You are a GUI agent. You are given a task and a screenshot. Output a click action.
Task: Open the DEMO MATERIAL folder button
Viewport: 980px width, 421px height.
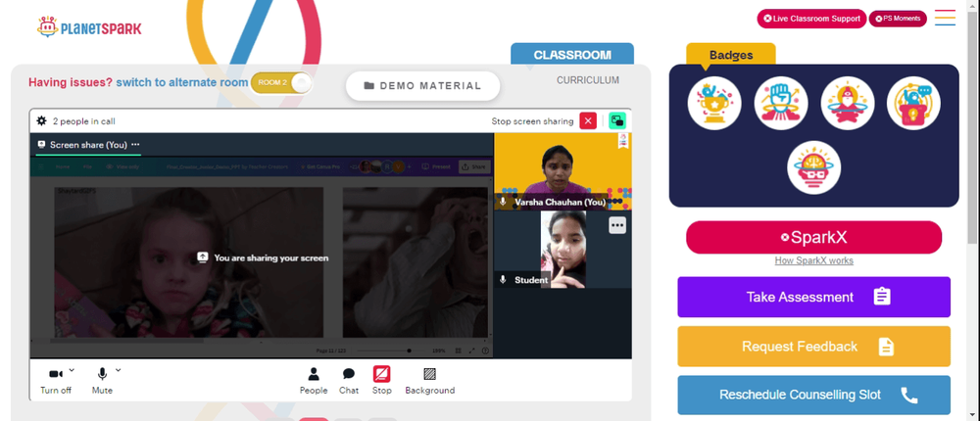point(423,85)
